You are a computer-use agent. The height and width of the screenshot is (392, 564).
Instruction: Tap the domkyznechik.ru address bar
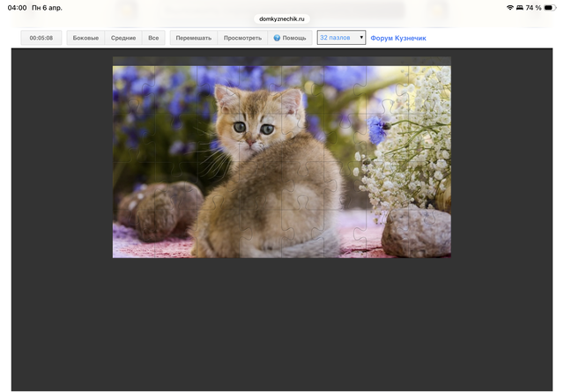click(282, 18)
